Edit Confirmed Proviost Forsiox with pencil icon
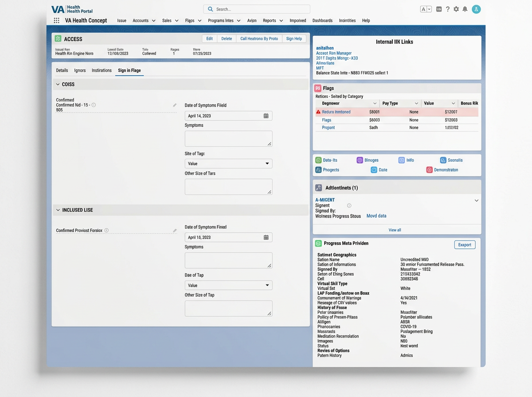This screenshot has width=532, height=397. [175, 230]
